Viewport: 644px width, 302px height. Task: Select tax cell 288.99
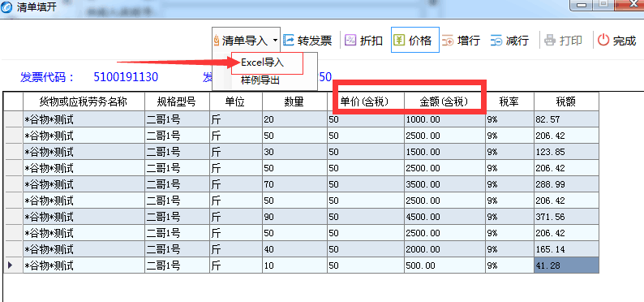(x=566, y=184)
